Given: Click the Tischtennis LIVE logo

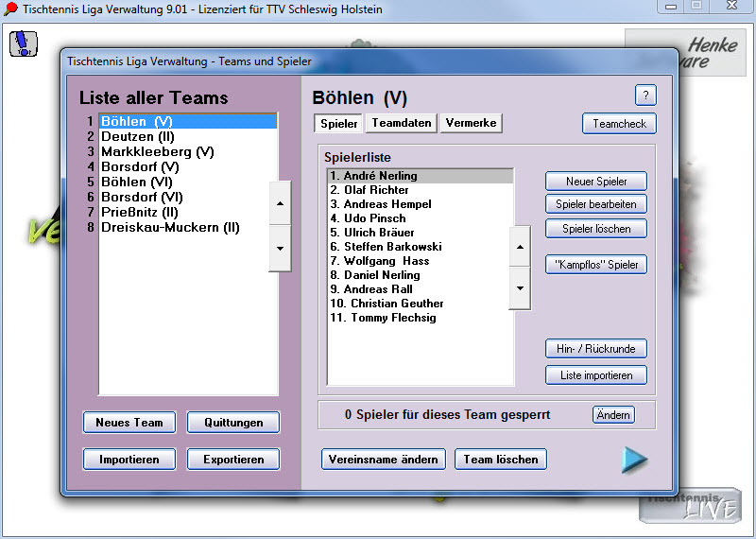Looking at the screenshot, I should point(688,506).
